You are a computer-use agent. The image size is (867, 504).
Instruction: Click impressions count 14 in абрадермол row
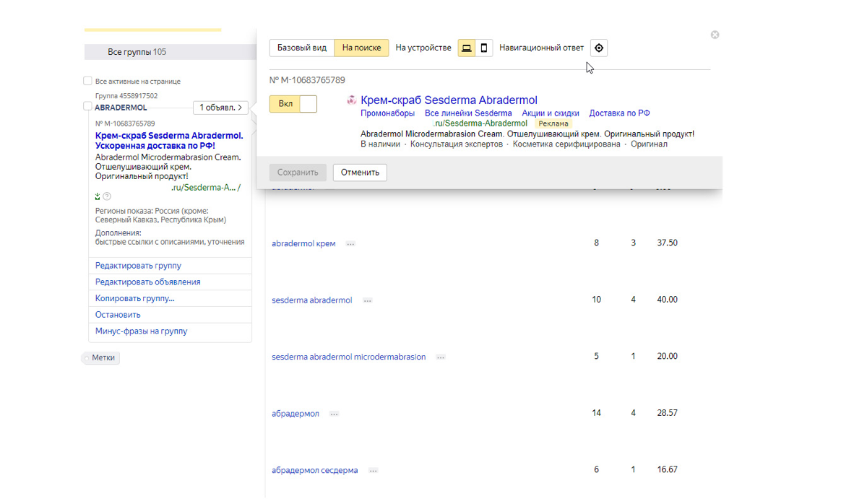tap(596, 413)
